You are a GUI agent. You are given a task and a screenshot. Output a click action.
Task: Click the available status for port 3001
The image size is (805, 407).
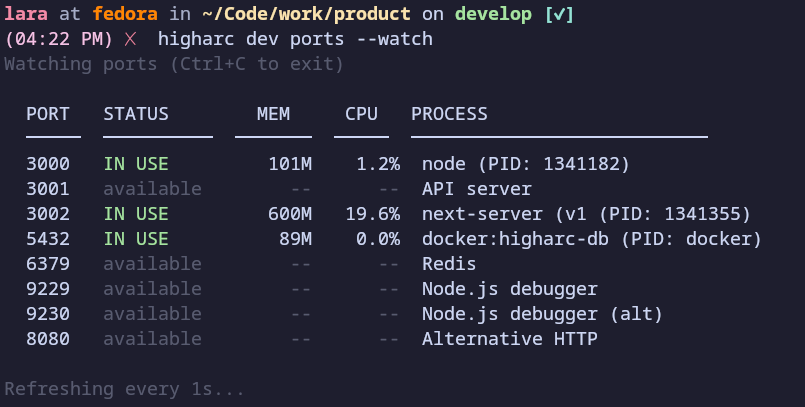[x=152, y=189]
